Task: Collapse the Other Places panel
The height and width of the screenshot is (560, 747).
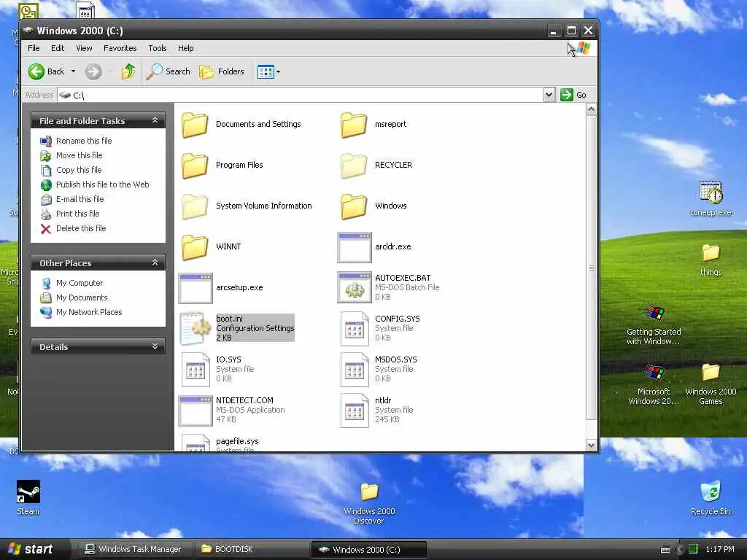Action: click(x=155, y=262)
